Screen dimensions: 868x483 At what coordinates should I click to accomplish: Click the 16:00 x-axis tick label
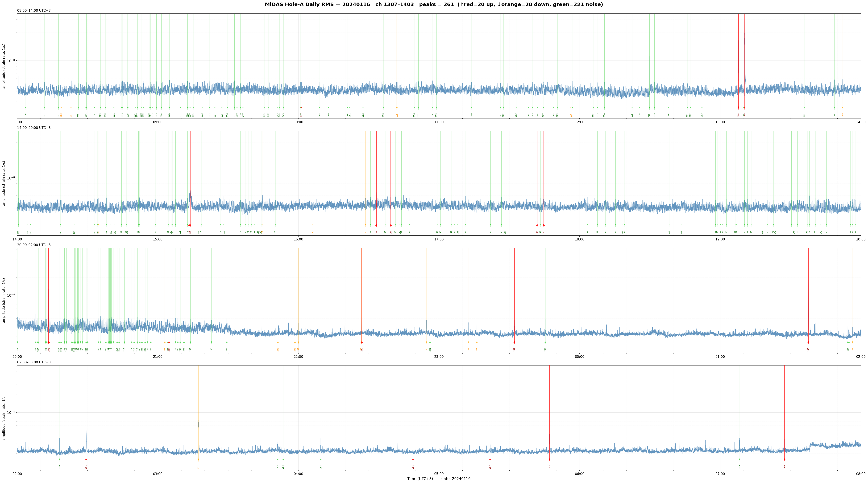[x=298, y=239]
